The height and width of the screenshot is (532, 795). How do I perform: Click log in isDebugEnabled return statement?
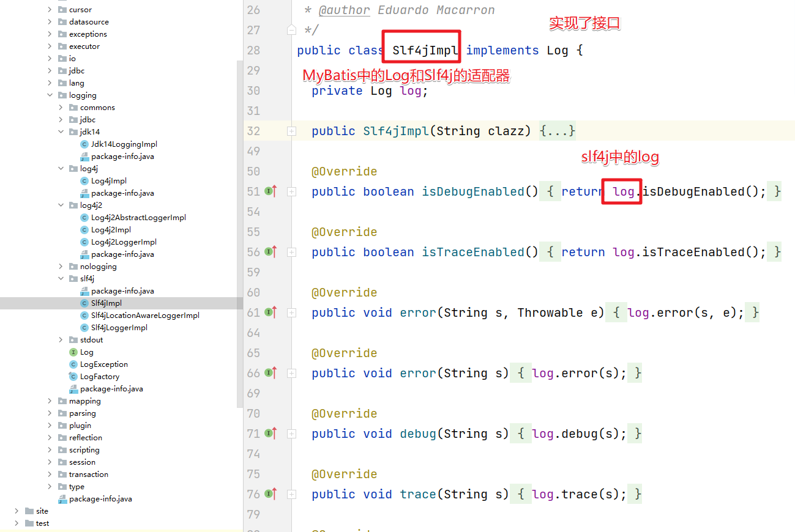coord(624,191)
